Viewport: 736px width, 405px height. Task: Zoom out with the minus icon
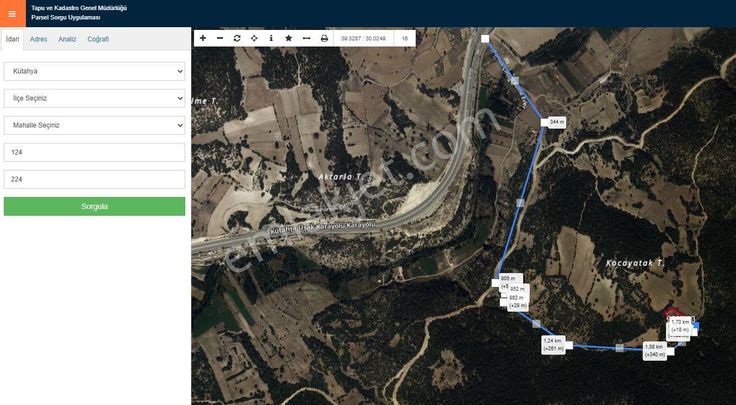(220, 38)
